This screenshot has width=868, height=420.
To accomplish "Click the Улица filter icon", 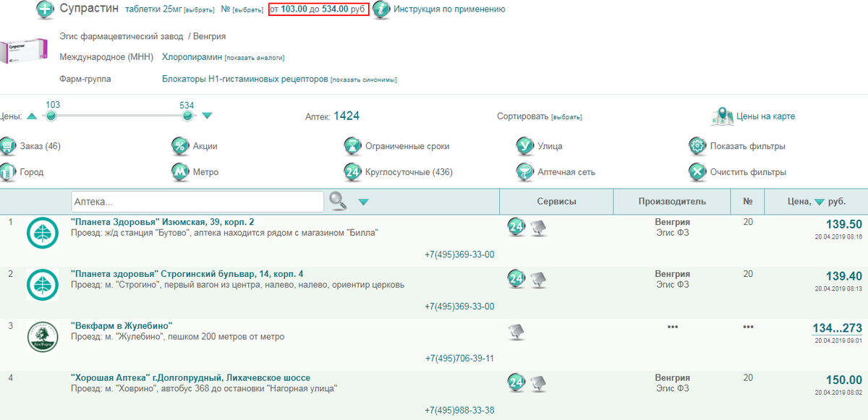I will (524, 146).
